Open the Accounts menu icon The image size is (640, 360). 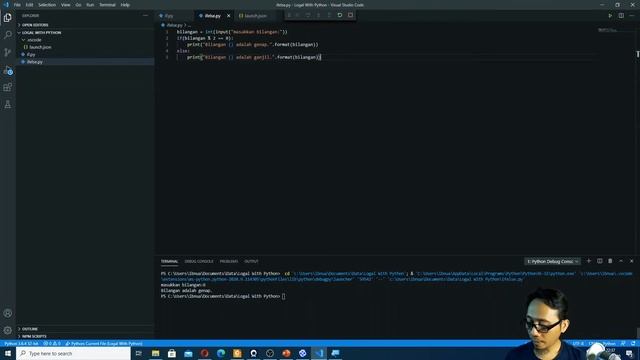pyautogui.click(x=7, y=313)
